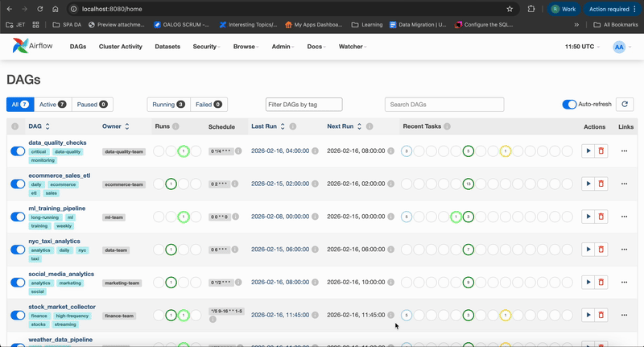Sort DAGs by Next Run column
The height and width of the screenshot is (347, 644).
point(345,126)
